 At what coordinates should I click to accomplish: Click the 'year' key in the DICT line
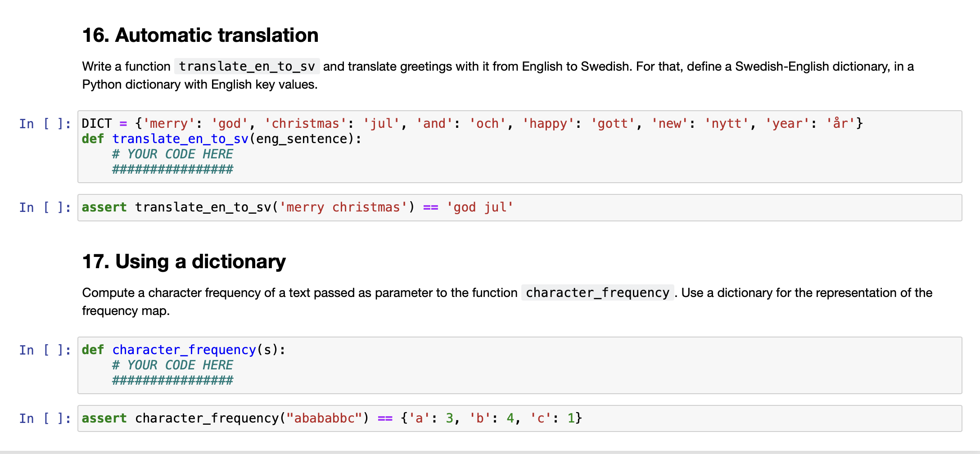[x=787, y=124]
